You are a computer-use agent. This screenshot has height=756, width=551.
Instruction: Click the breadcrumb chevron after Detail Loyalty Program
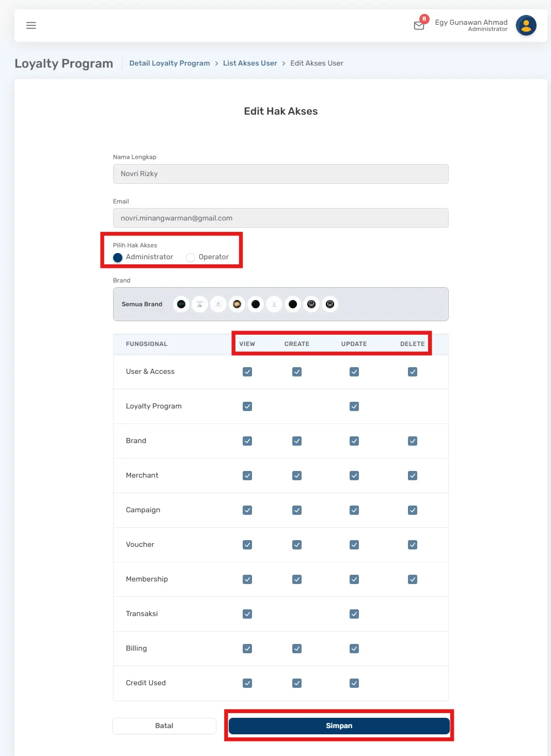216,64
